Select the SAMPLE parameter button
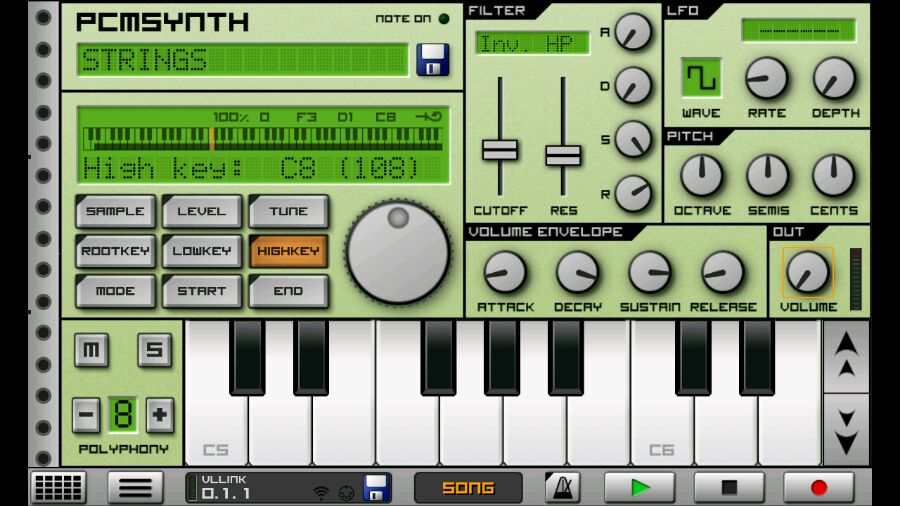The image size is (900, 506). click(x=115, y=211)
